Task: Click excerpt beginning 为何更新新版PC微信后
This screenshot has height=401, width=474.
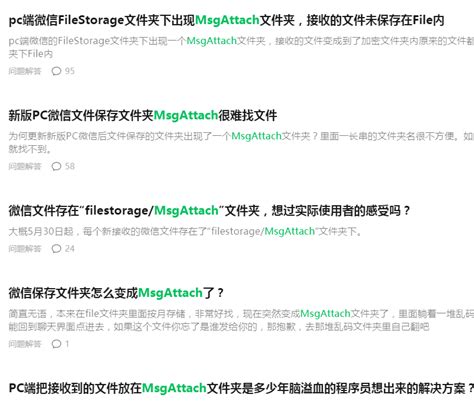Action: (x=241, y=142)
